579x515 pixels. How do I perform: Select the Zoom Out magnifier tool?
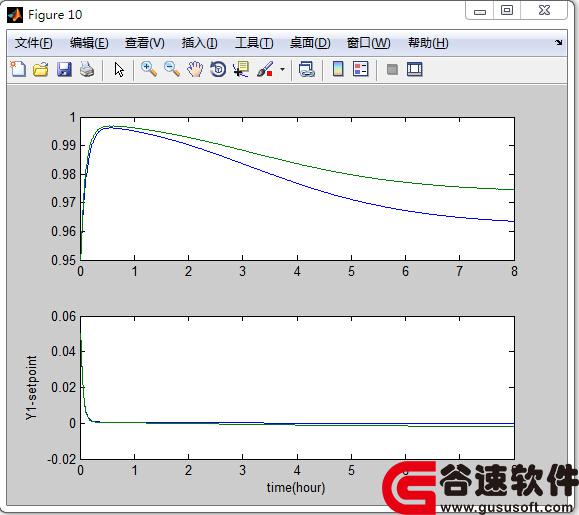point(172,69)
